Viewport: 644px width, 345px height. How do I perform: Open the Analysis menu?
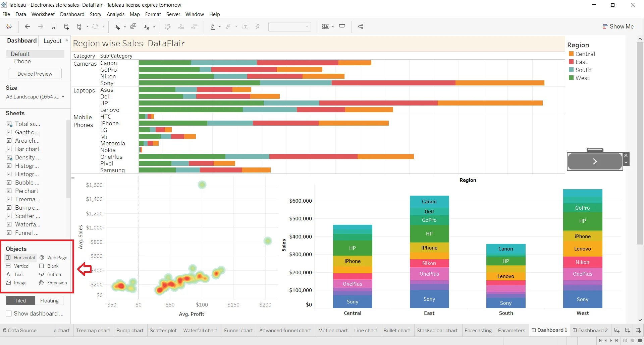115,14
